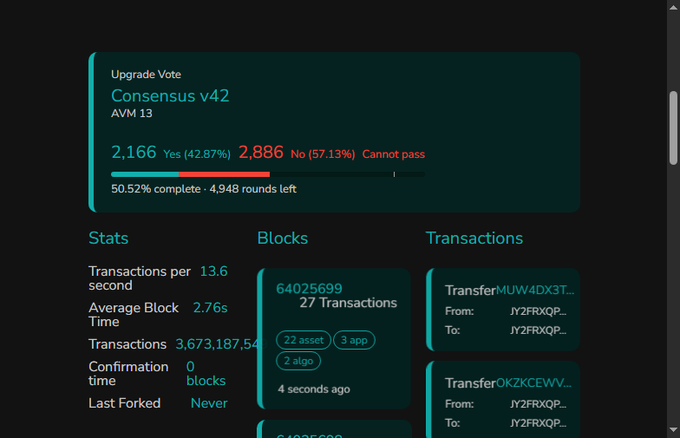This screenshot has height=438, width=680.
Task: Click the 3,673,187,54 transactions total value
Action: click(x=217, y=344)
